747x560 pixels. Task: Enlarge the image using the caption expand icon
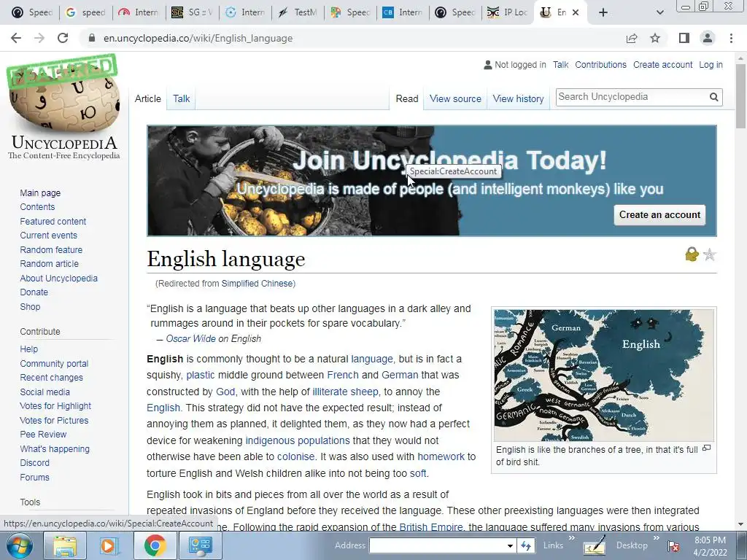(x=707, y=448)
